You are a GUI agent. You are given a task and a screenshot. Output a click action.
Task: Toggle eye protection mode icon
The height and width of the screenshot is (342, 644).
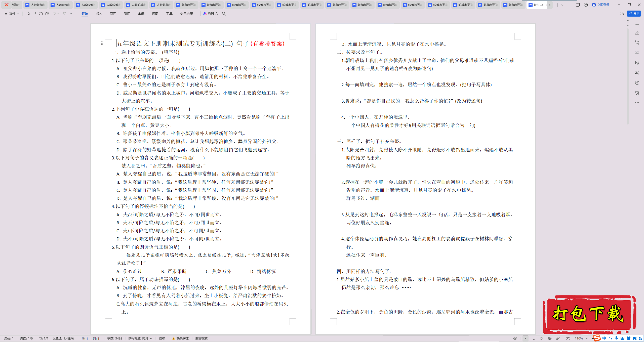[515, 338]
